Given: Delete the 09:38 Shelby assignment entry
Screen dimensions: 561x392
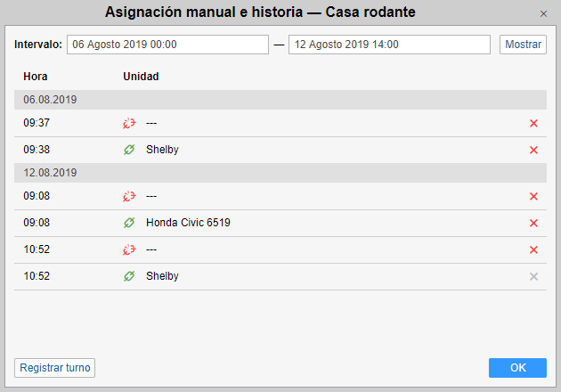Looking at the screenshot, I should pyautogui.click(x=533, y=150).
